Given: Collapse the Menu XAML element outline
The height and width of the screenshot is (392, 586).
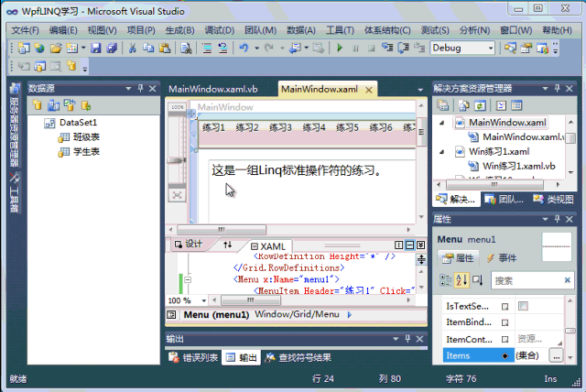Looking at the screenshot, I should point(188,279).
